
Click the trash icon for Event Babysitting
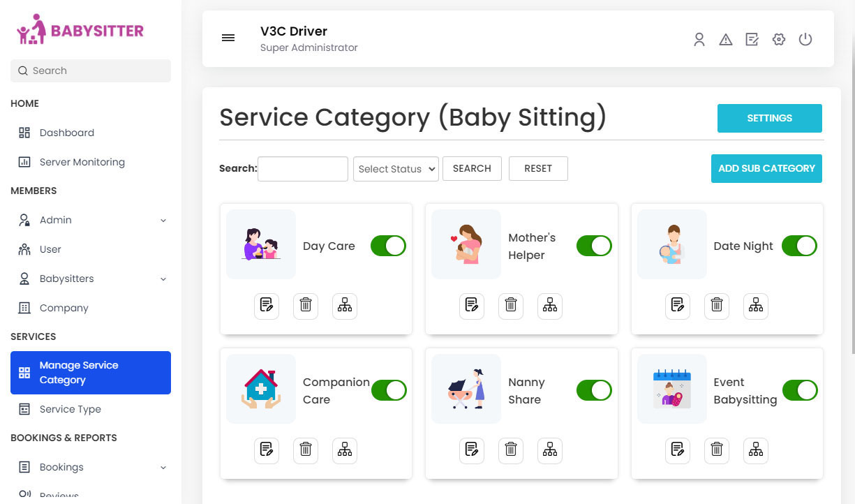716,450
